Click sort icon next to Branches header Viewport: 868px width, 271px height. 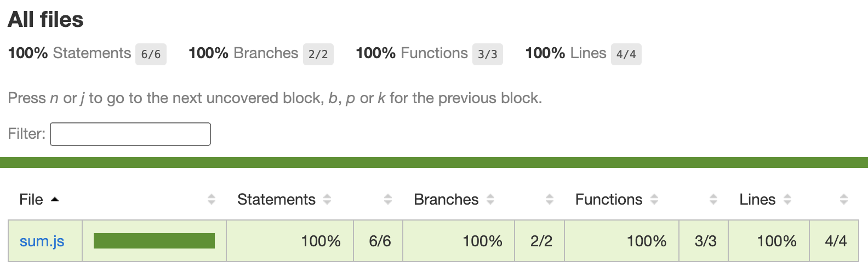[x=490, y=200]
